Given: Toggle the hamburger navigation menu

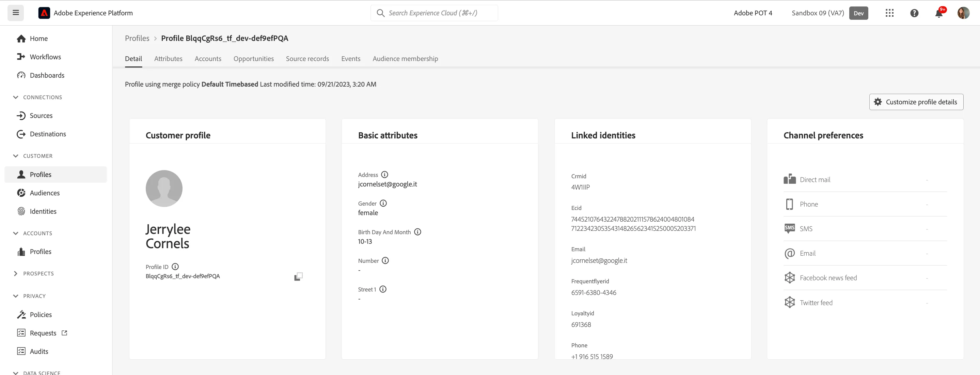Looking at the screenshot, I should point(16,13).
